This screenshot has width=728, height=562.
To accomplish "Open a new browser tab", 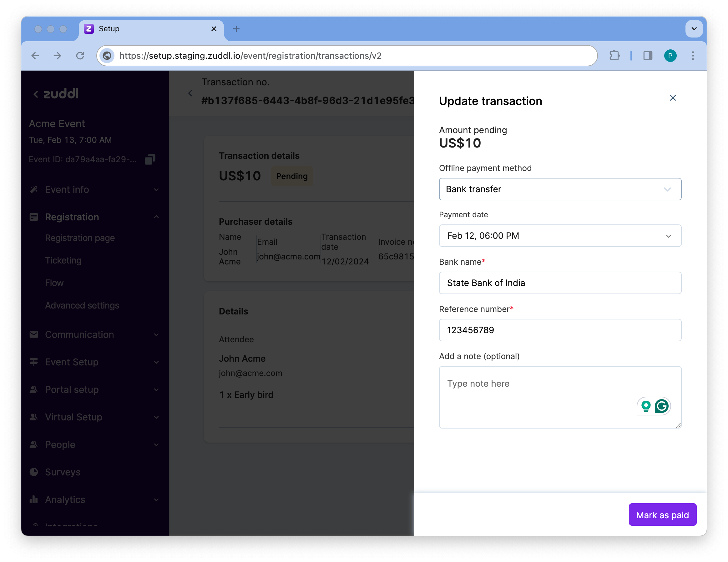I will pyautogui.click(x=236, y=29).
